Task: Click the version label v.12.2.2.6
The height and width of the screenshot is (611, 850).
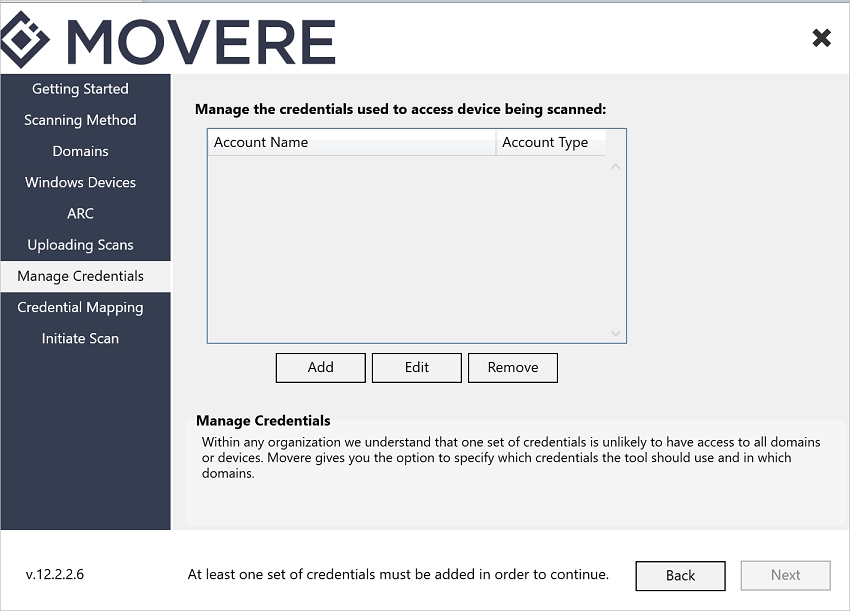Action: [55, 574]
